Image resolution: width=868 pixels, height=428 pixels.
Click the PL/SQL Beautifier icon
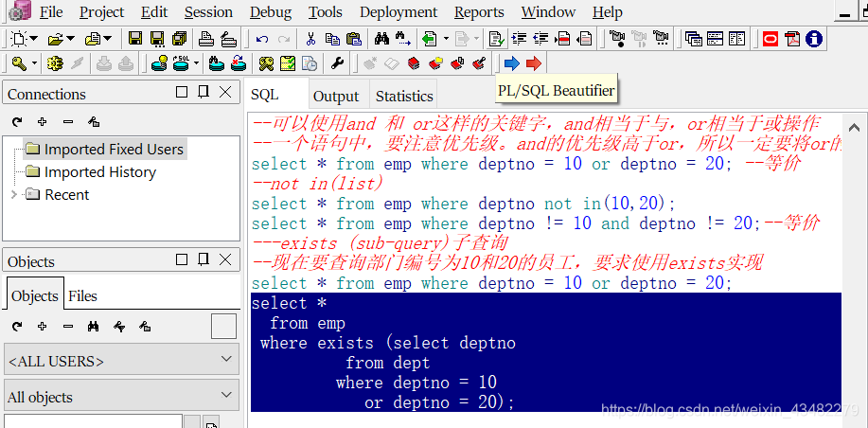coord(497,39)
